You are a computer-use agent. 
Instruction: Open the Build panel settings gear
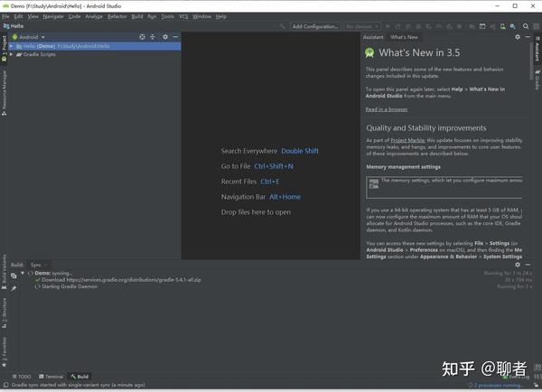point(518,265)
